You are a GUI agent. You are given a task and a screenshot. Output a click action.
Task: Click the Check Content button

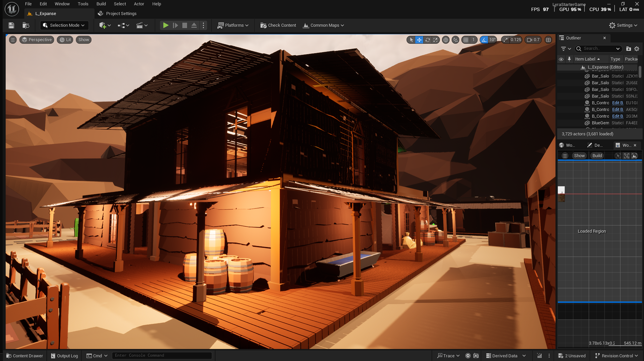pyautogui.click(x=278, y=25)
